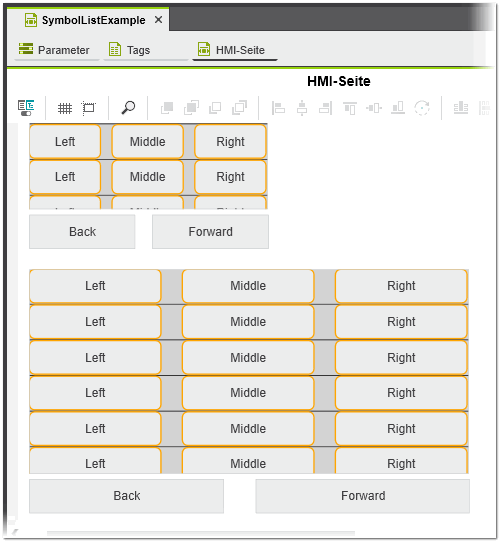Click the horizontal scrollbar at bottom

pyautogui.click(x=201, y=534)
